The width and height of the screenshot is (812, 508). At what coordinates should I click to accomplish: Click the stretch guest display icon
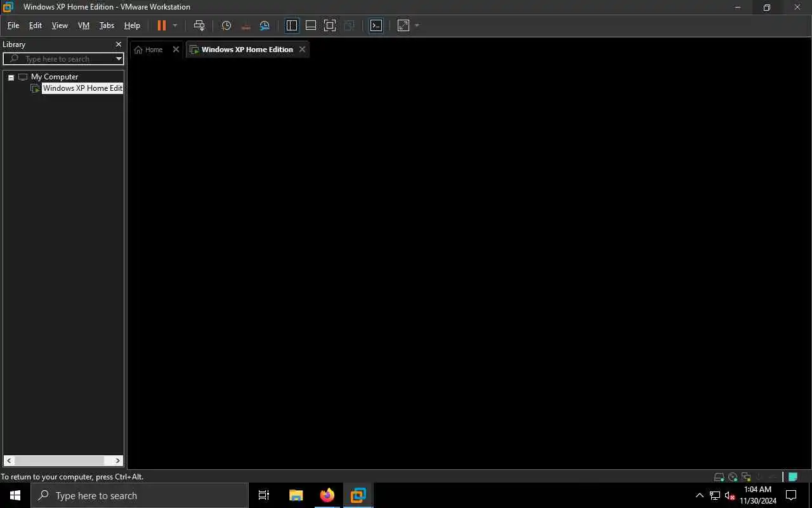coord(403,25)
